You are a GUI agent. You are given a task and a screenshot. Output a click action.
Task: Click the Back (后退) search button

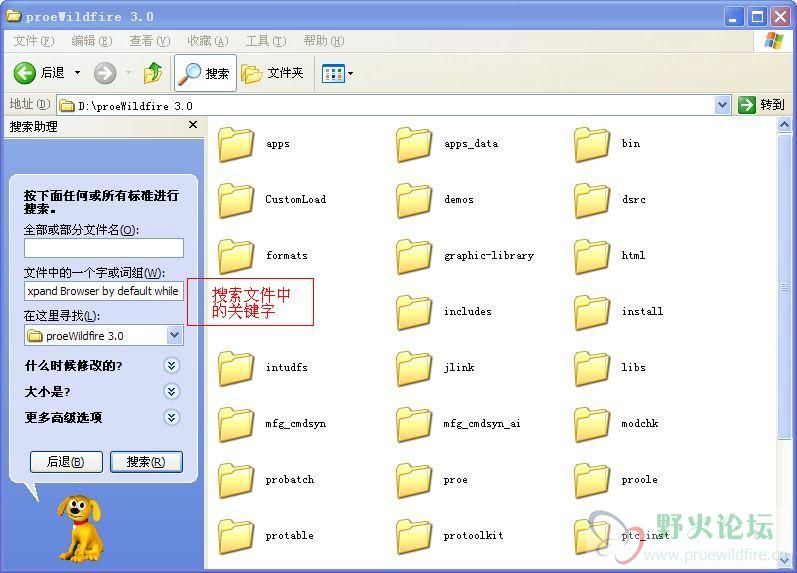pyautogui.click(x=66, y=462)
